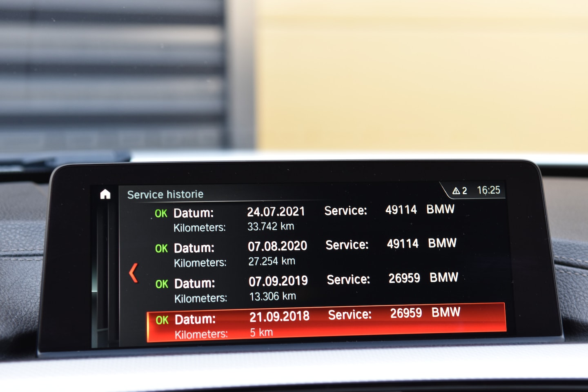Select Kilometers: label beside 27.254 km
The width and height of the screenshot is (588, 392).
[200, 263]
